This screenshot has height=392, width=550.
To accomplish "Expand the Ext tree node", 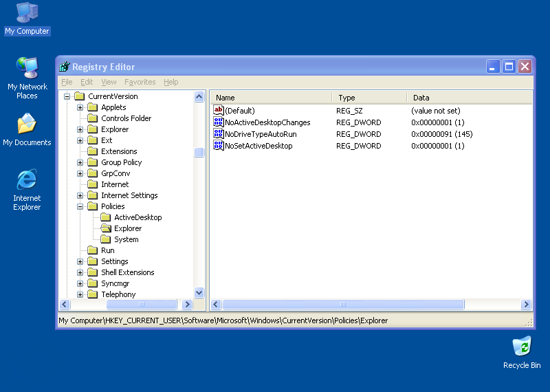I will [80, 140].
